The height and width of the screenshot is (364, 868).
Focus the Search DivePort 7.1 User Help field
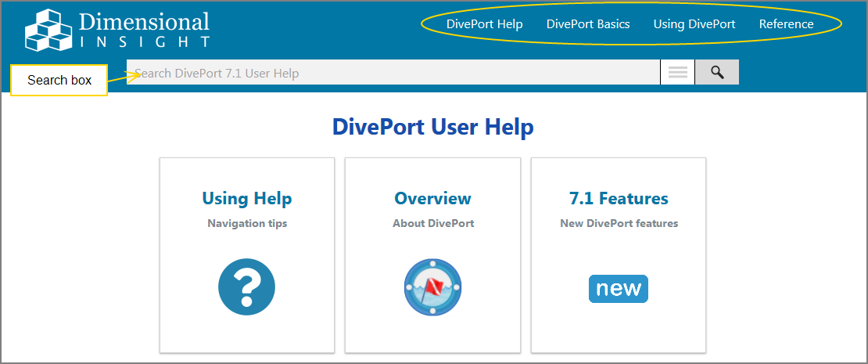[x=393, y=73]
